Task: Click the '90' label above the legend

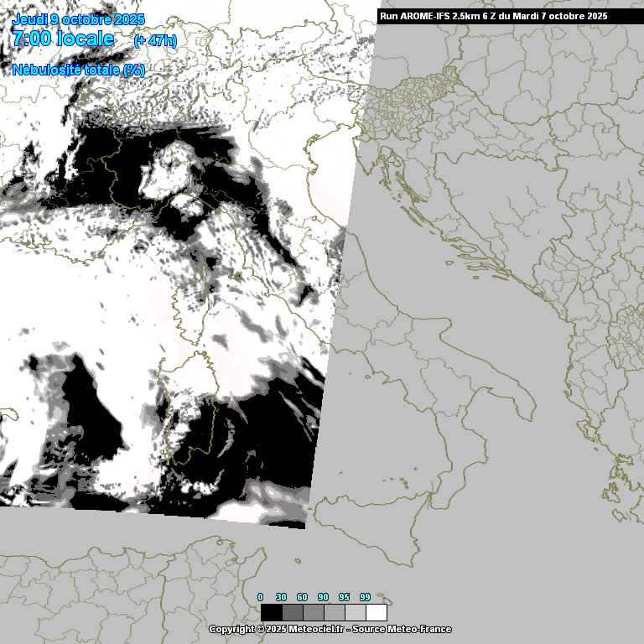Action: 323,597
